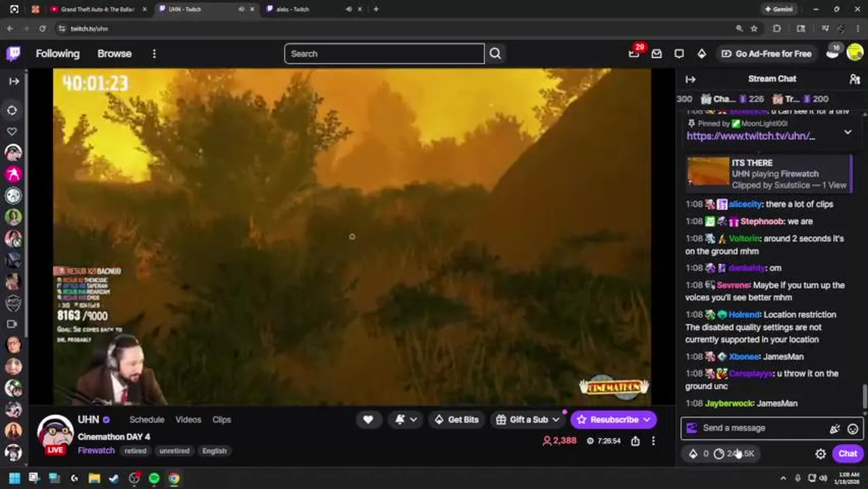Open the Gift a Sub dropdown
The height and width of the screenshot is (489, 868).
click(x=528, y=420)
